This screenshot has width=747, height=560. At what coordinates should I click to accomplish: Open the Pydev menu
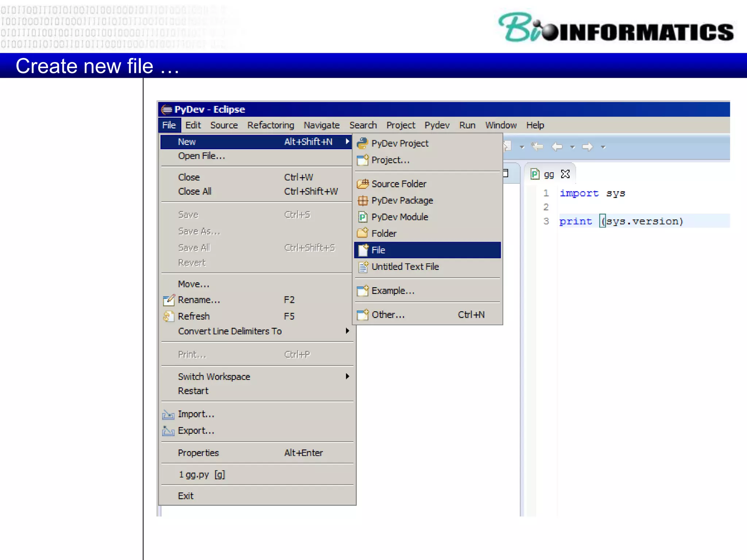[437, 125]
